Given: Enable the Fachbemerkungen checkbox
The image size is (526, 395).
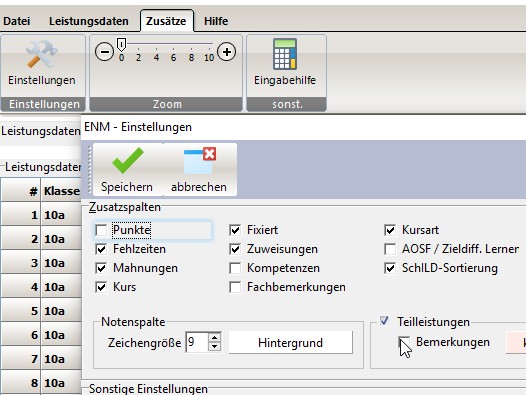Looking at the screenshot, I should [235, 287].
